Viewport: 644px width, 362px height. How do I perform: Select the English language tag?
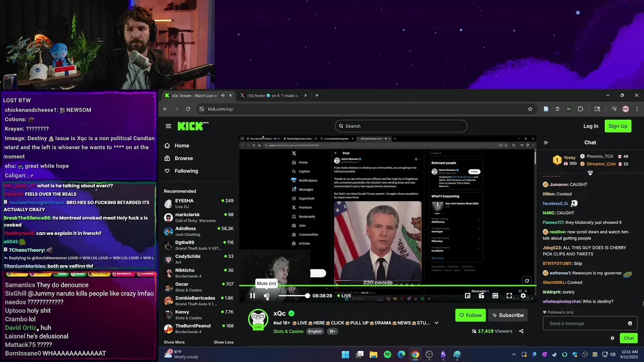tap(315, 331)
